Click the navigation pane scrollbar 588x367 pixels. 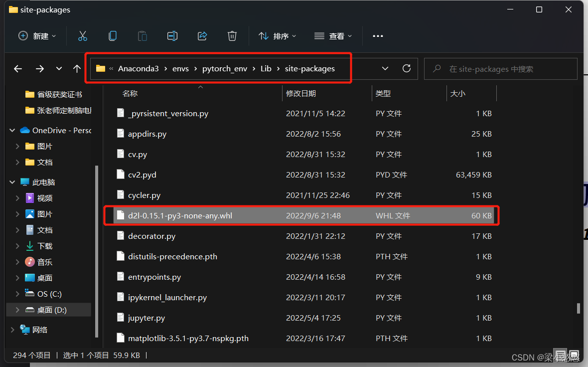coord(97,251)
